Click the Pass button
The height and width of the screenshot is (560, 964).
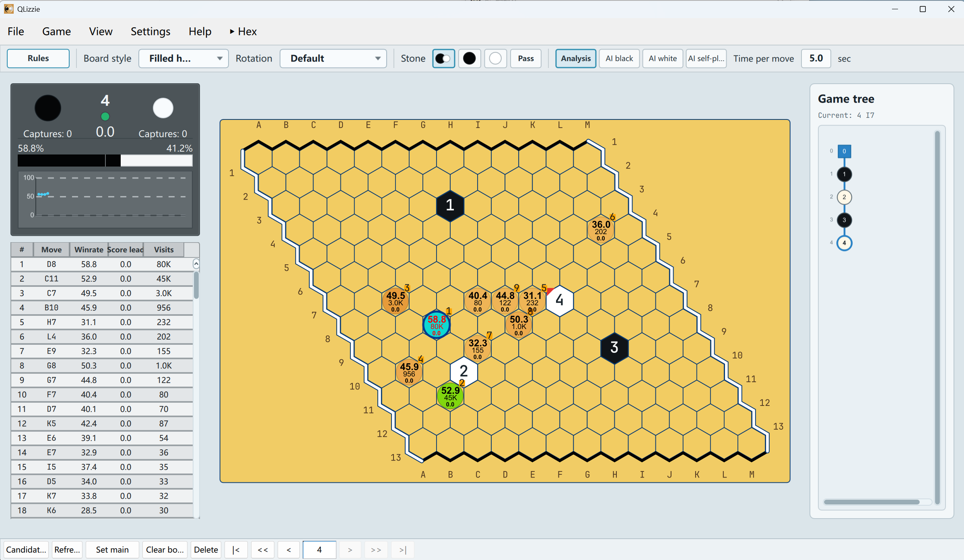pyautogui.click(x=526, y=58)
